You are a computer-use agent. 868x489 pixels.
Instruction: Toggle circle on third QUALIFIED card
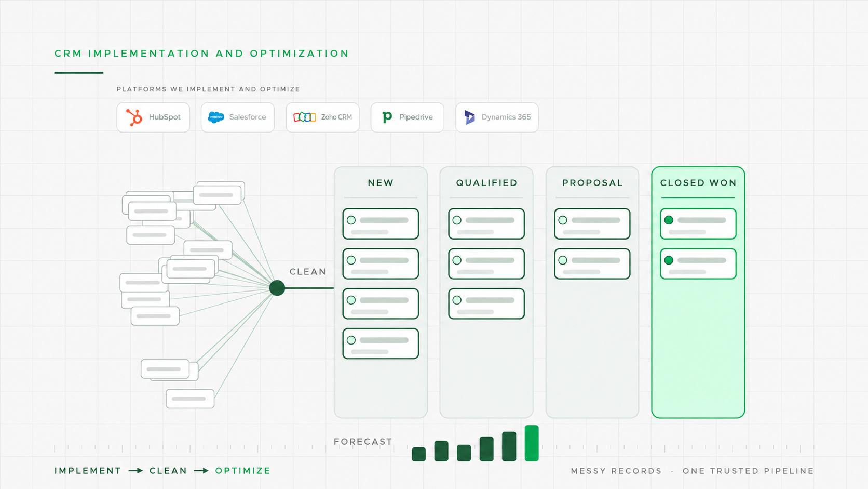(x=457, y=300)
